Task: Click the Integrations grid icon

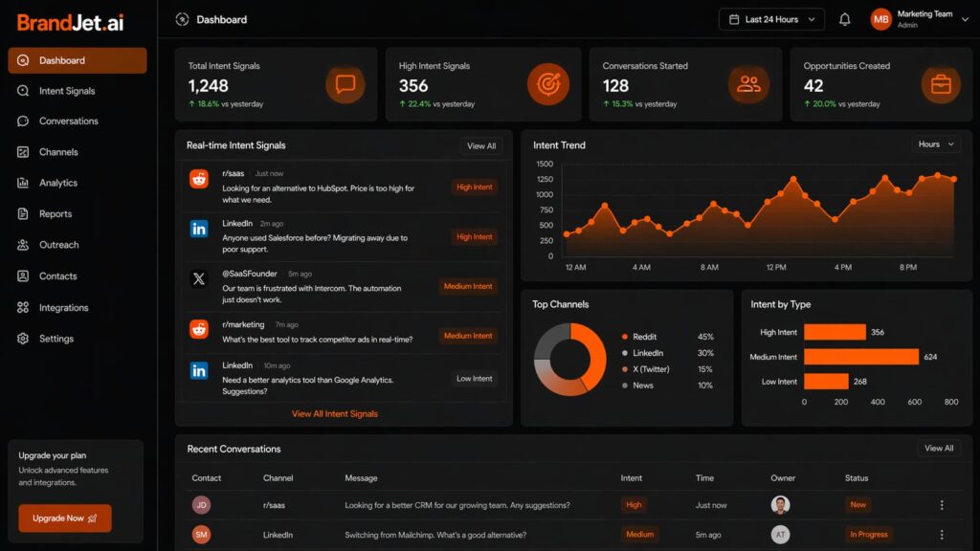Action: pyautogui.click(x=23, y=307)
